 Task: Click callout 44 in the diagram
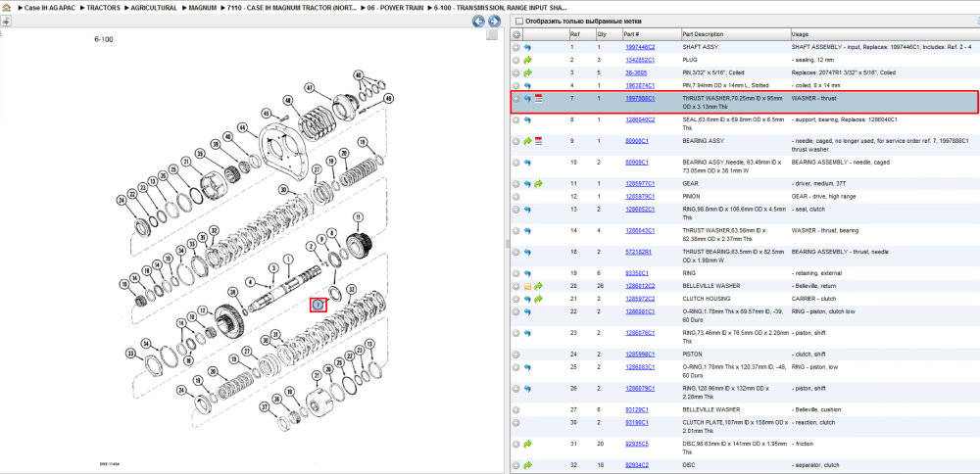pyautogui.click(x=243, y=129)
